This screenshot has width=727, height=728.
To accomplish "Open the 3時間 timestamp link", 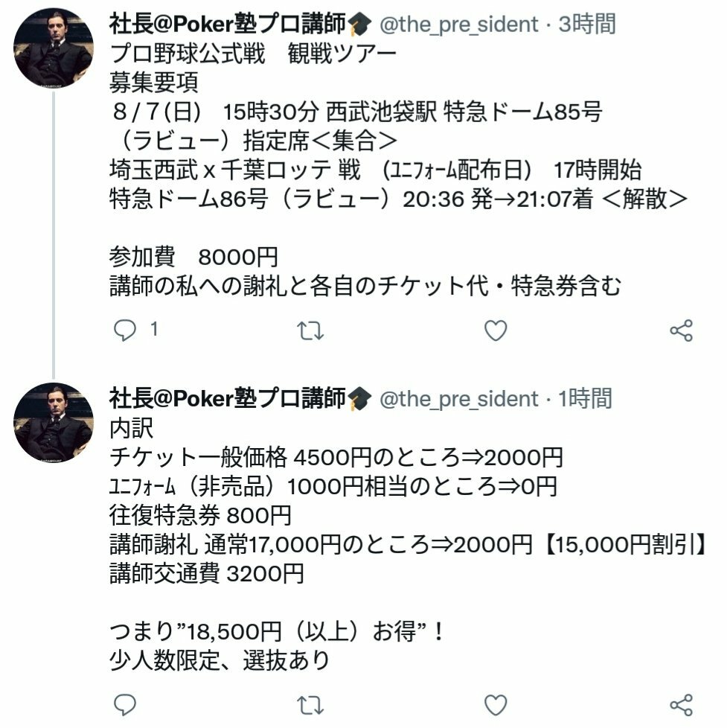I will (587, 24).
